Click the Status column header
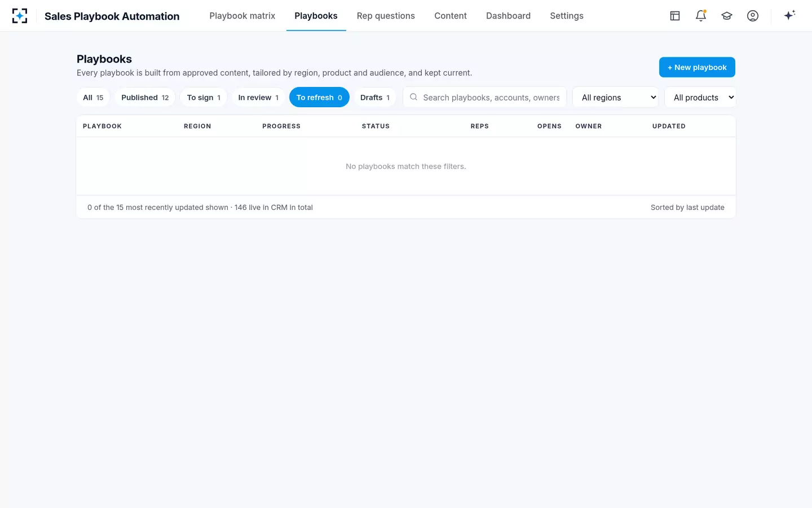 [376, 126]
